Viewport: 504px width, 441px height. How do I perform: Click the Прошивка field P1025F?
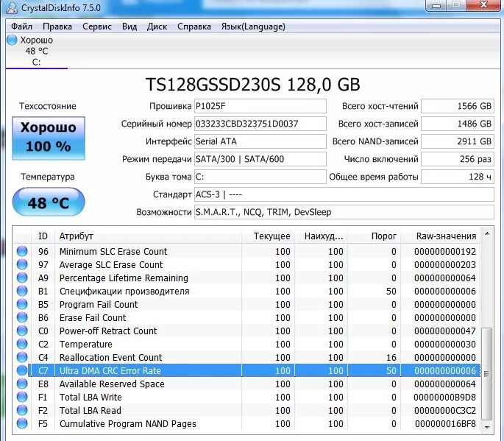pyautogui.click(x=260, y=106)
